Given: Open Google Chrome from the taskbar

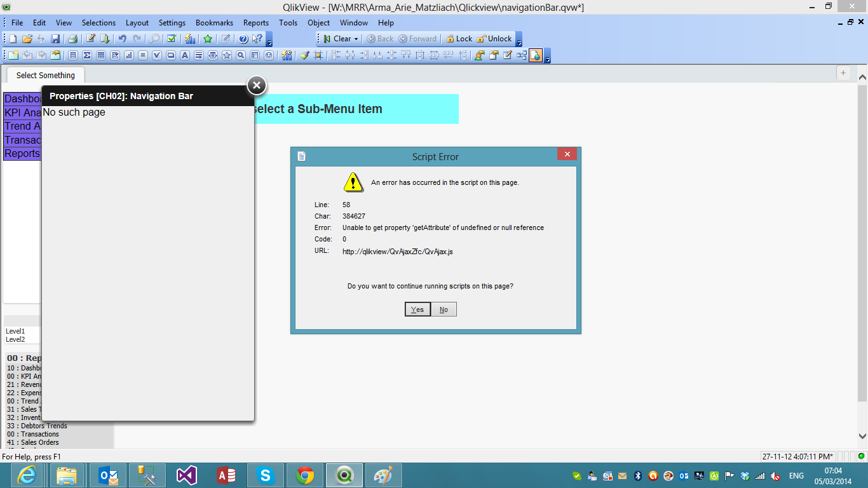Looking at the screenshot, I should click(305, 475).
